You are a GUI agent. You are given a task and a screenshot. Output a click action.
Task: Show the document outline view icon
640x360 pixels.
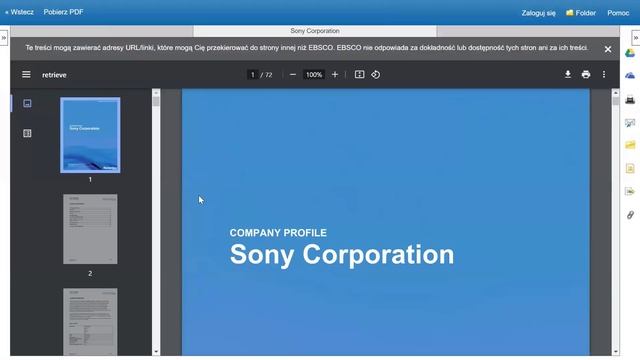click(27, 133)
